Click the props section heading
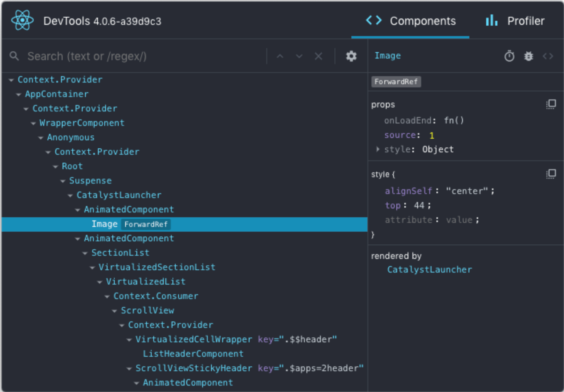Screen dimensions: 564x392 click(383, 105)
